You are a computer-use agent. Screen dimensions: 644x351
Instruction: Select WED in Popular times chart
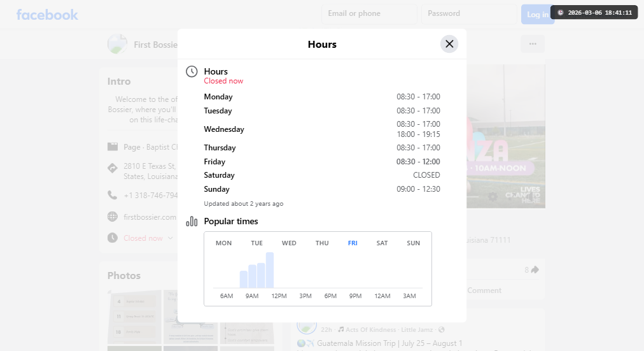point(289,243)
